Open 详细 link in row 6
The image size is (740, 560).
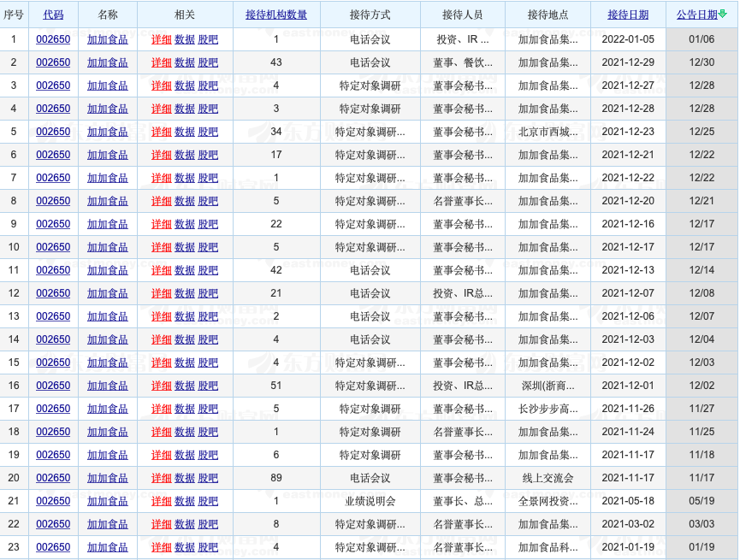pyautogui.click(x=161, y=155)
